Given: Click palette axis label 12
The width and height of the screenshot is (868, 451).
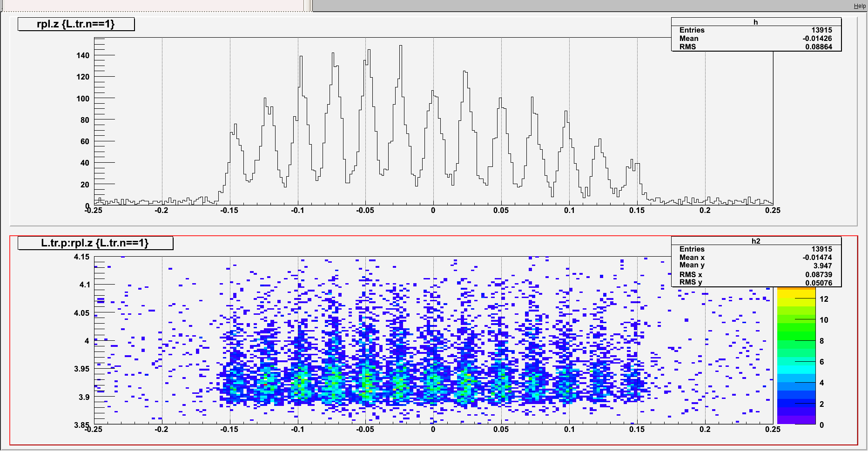Looking at the screenshot, I should pos(824,299).
